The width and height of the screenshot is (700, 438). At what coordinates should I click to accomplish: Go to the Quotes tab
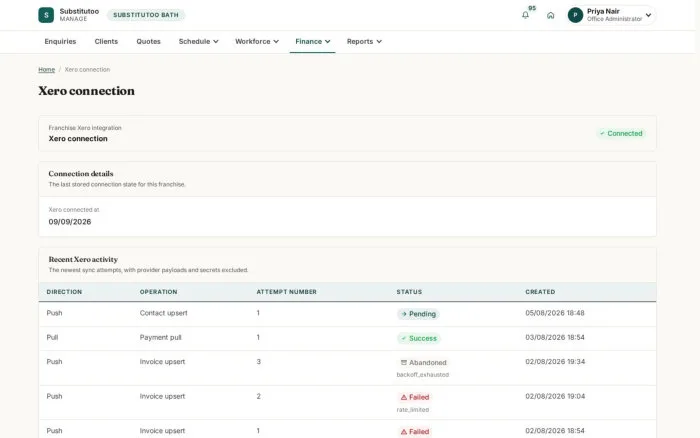pyautogui.click(x=148, y=42)
